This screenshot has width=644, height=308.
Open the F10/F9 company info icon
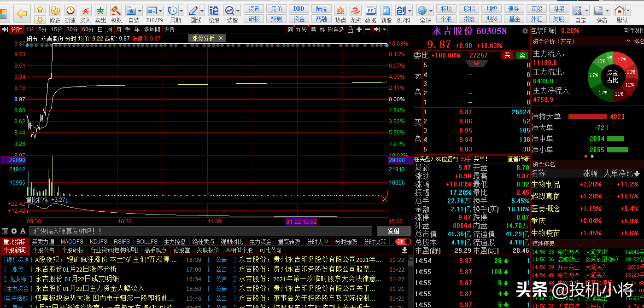click(x=152, y=10)
